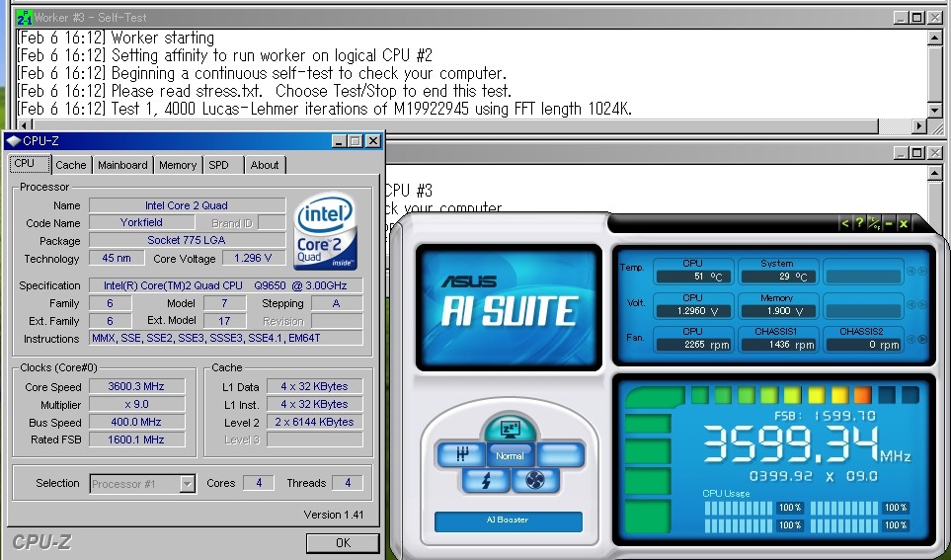This screenshot has width=951, height=560.
Task: Open the About tab in CPU-Z
Action: coord(265,165)
